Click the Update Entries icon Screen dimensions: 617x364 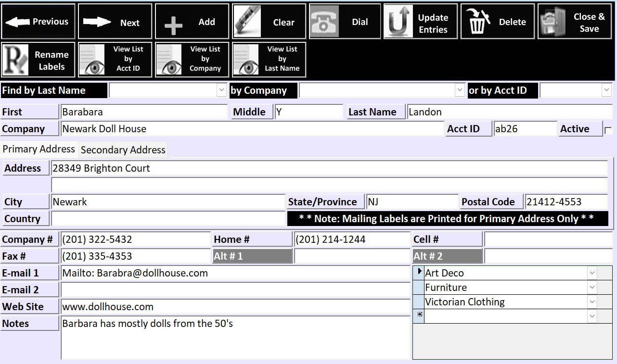click(399, 22)
